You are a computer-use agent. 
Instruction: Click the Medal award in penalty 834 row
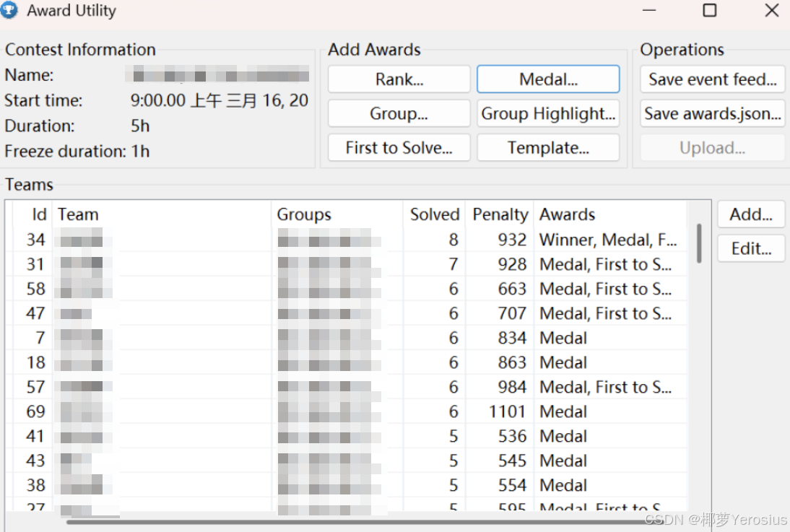[563, 338]
